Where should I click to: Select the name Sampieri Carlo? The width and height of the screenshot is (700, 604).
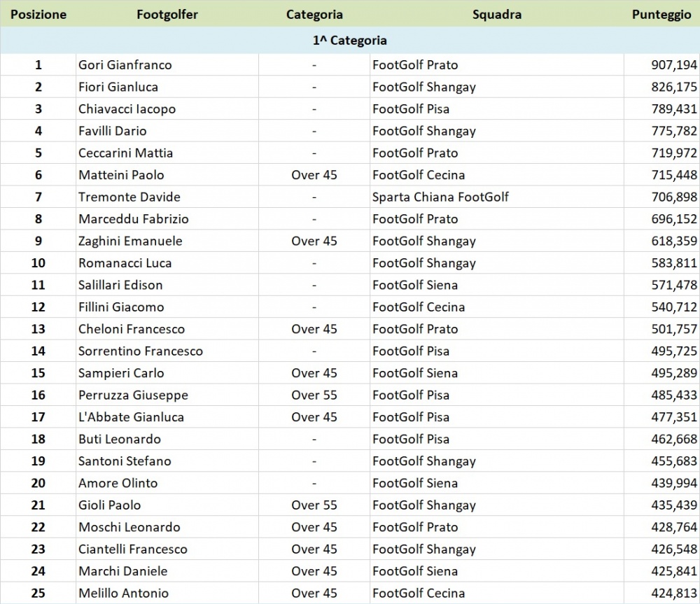click(x=121, y=373)
